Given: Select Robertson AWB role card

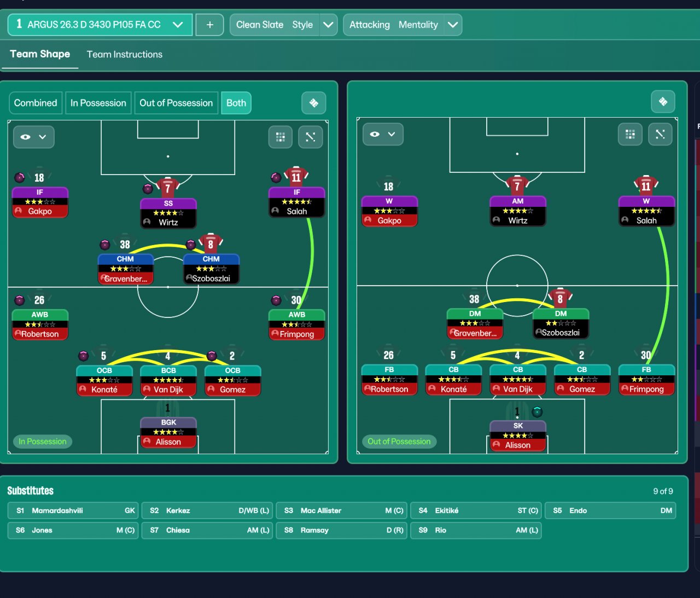Looking at the screenshot, I should click(x=40, y=325).
